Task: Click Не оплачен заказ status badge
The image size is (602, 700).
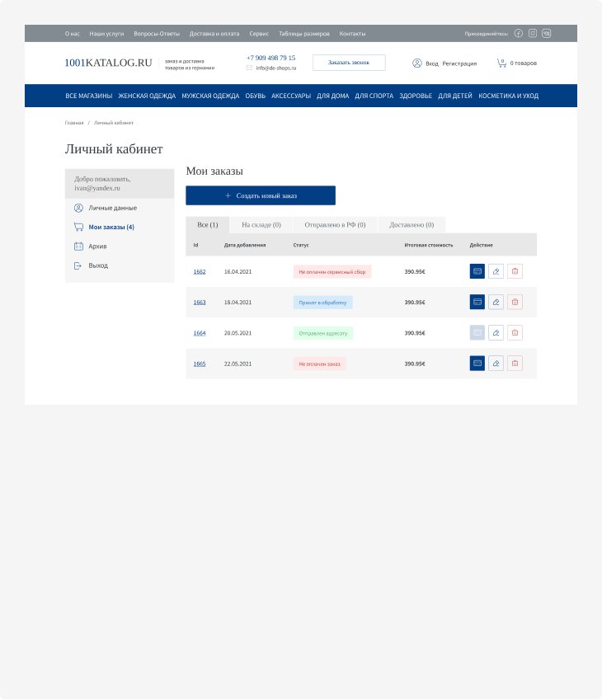Action: click(x=320, y=364)
